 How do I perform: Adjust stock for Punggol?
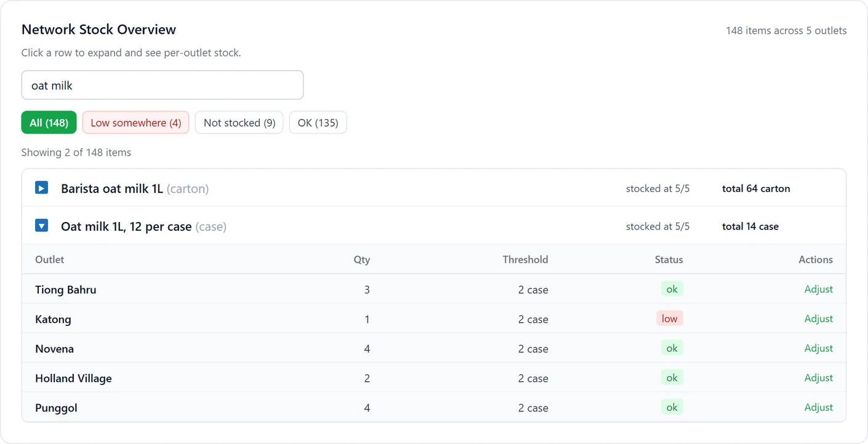coord(818,407)
